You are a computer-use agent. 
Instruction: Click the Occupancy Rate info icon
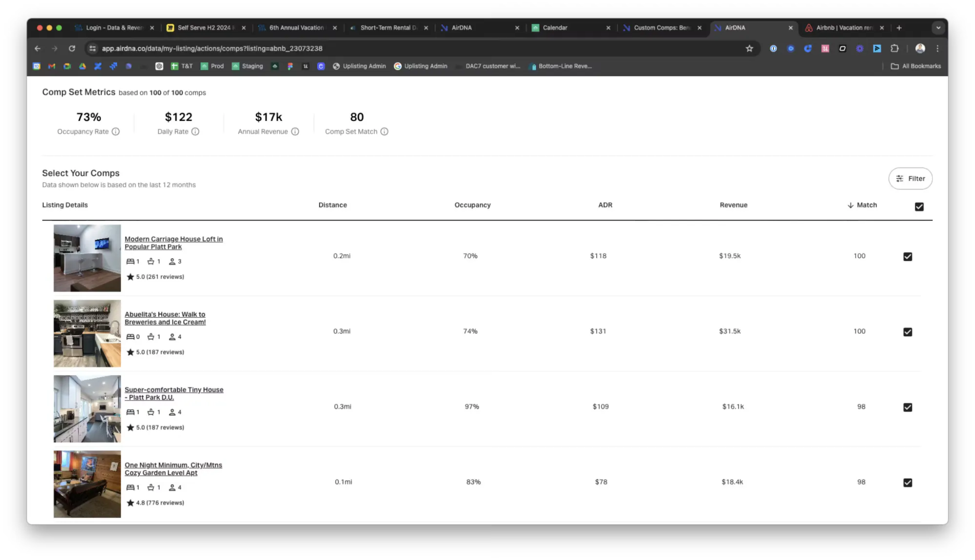pos(116,132)
